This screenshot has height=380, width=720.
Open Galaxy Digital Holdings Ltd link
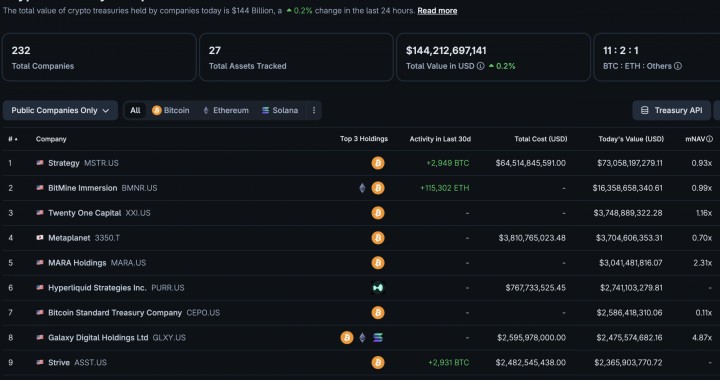98,338
